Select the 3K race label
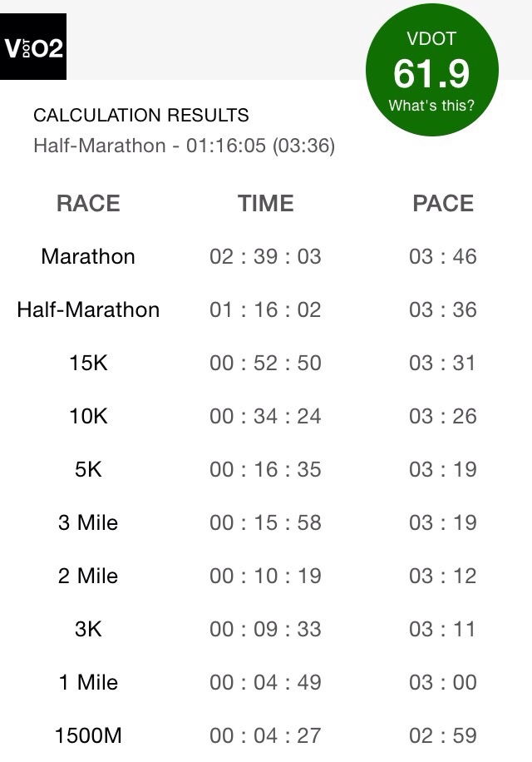This screenshot has height=762, width=532. [x=88, y=629]
